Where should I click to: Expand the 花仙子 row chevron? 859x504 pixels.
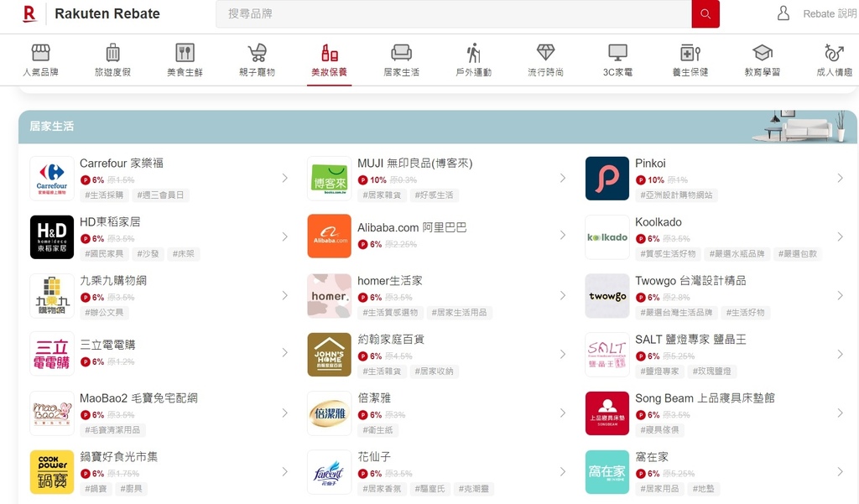563,471
